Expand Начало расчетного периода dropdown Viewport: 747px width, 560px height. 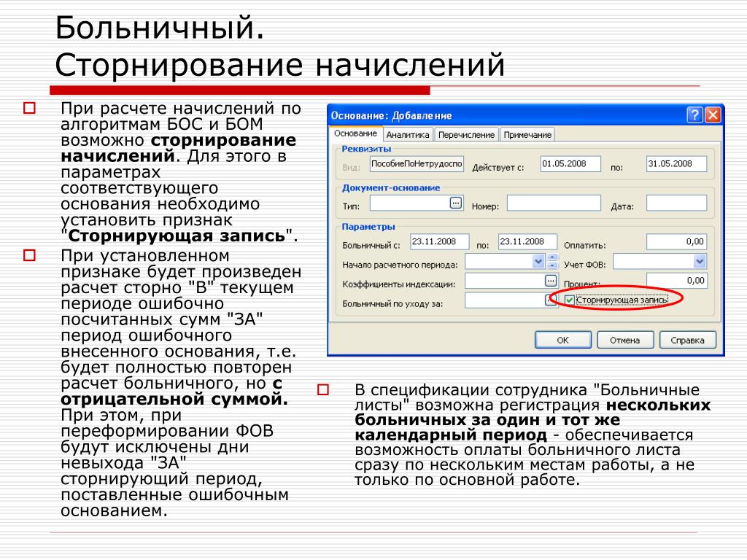538,261
